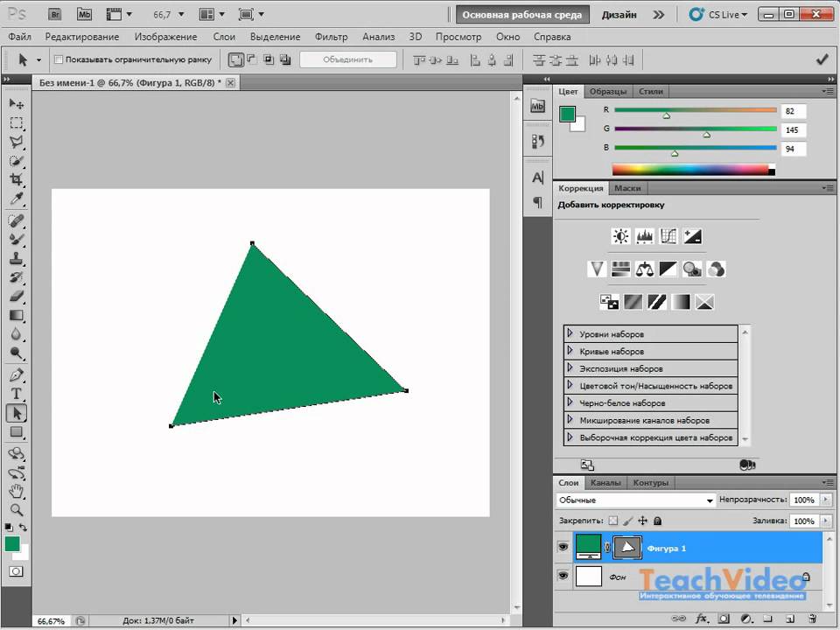Enable the bounding box display checkbox

point(59,59)
